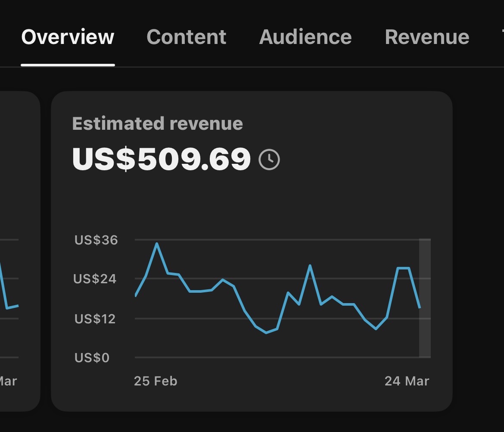This screenshot has height=432, width=504.
Task: Click the Estimated revenue heading
Action: coord(157,124)
